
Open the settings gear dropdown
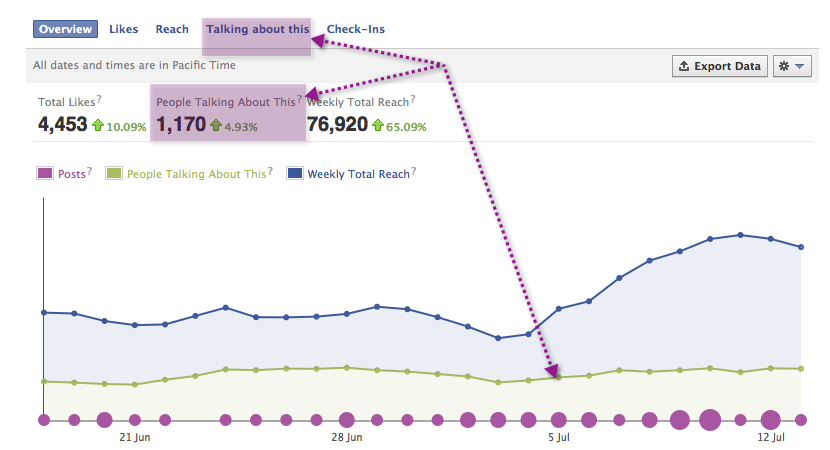(790, 66)
